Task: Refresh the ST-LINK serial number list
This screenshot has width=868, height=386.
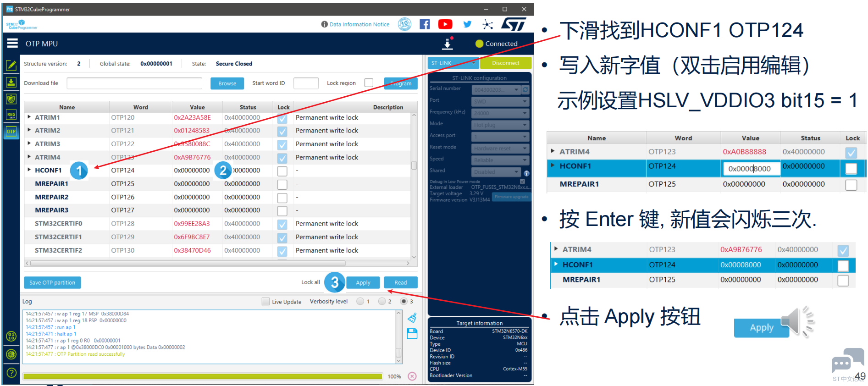Action: tap(525, 90)
